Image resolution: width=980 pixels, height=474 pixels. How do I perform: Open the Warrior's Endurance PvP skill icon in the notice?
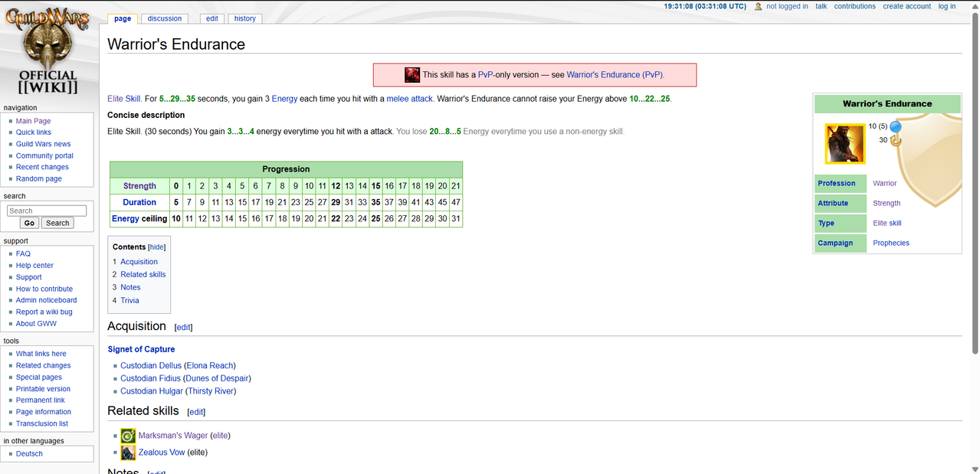[412, 74]
